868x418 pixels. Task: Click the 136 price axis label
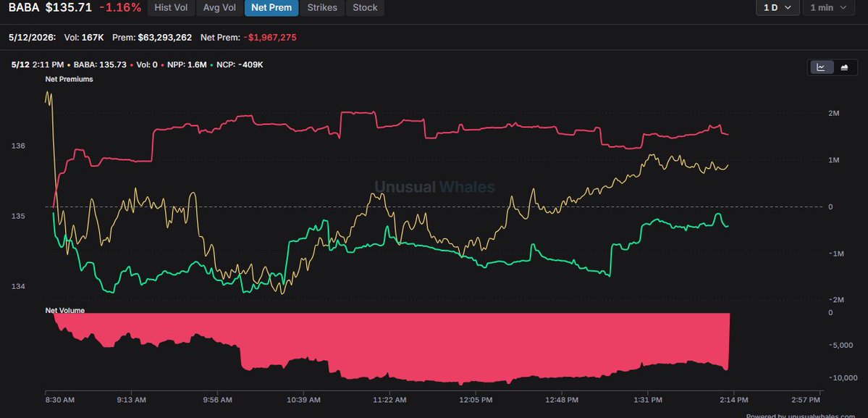pos(17,146)
